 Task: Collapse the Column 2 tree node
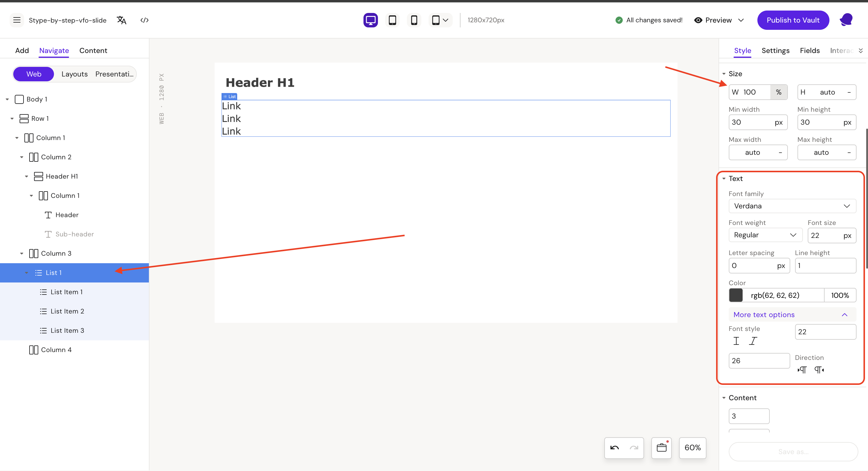[x=22, y=157]
